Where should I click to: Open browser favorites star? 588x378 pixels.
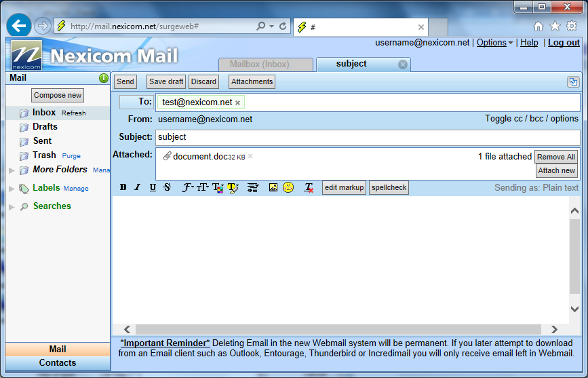click(555, 26)
